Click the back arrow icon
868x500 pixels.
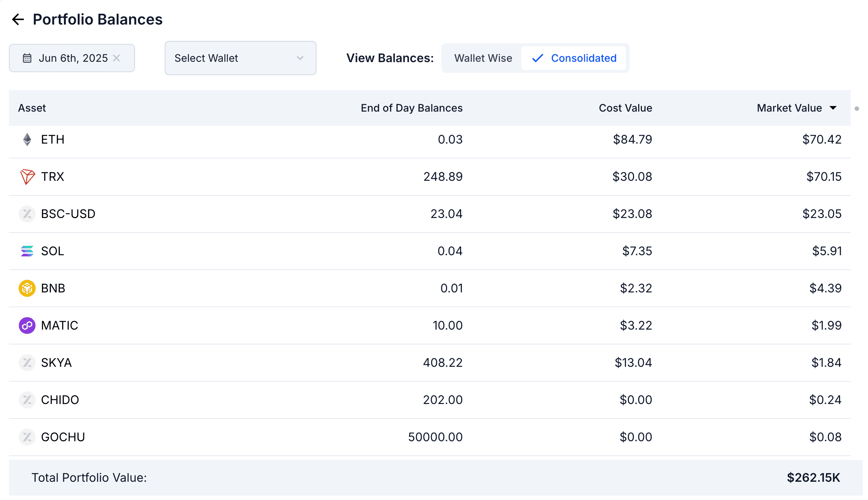point(18,19)
